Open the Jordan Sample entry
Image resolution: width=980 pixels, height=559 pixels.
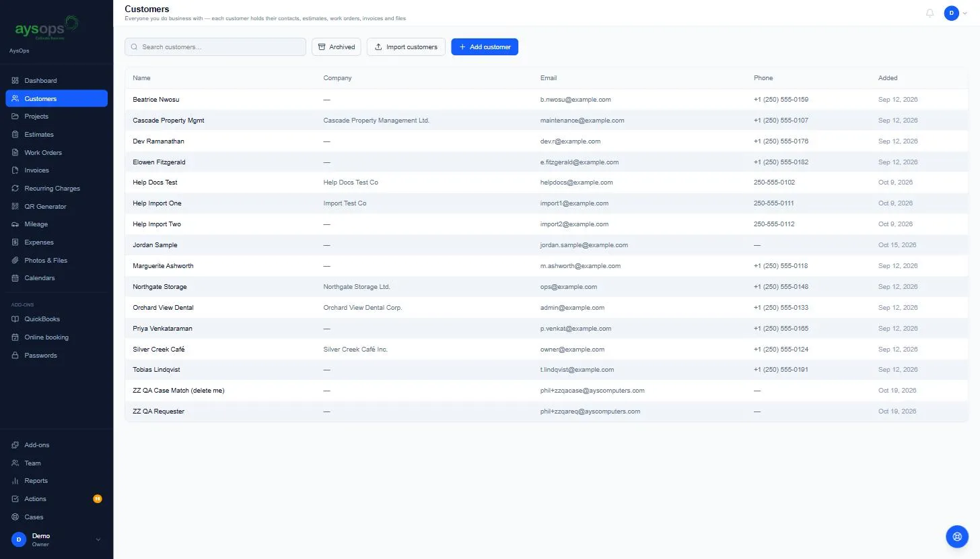546,245
